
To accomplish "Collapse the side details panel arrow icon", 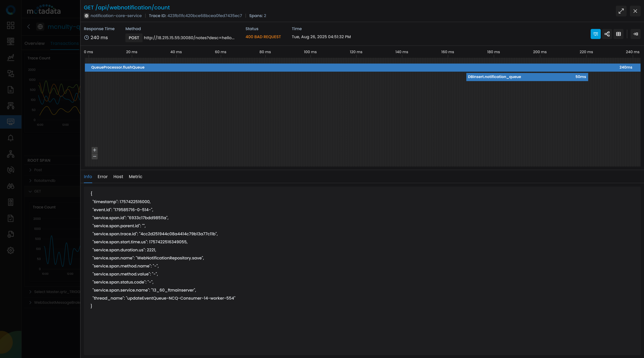I will pos(635,34).
